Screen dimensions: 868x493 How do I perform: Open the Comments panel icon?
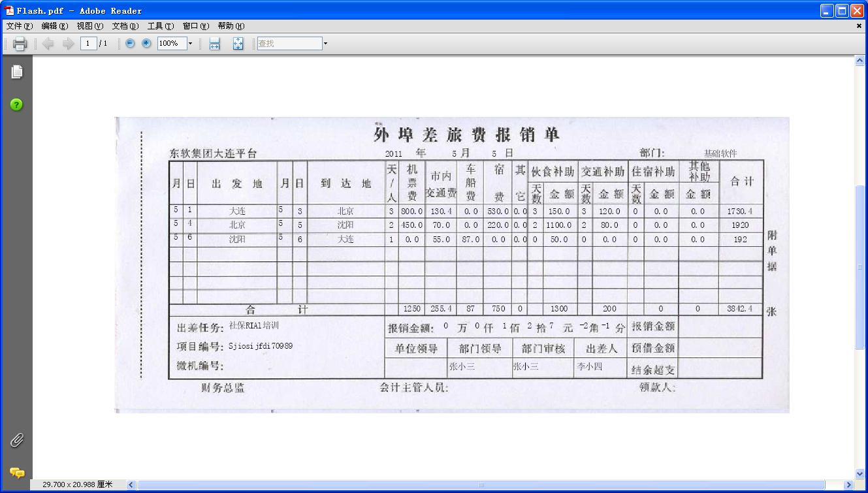(x=17, y=472)
